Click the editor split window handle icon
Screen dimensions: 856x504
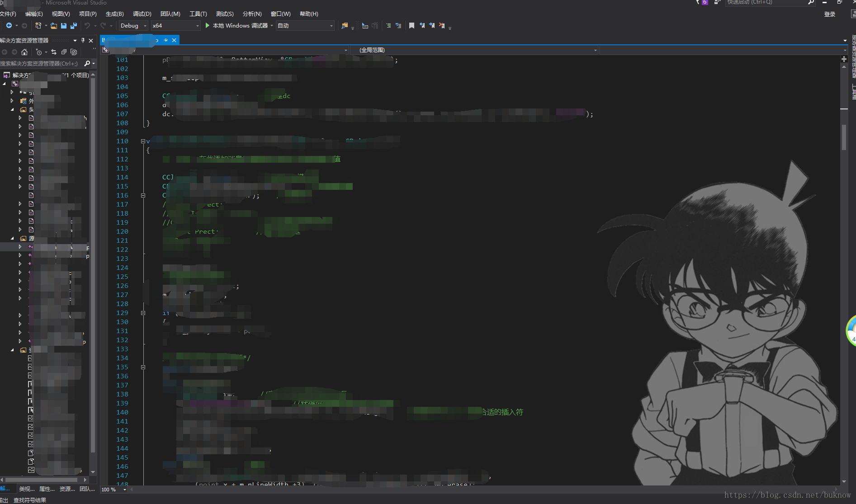[x=844, y=59]
